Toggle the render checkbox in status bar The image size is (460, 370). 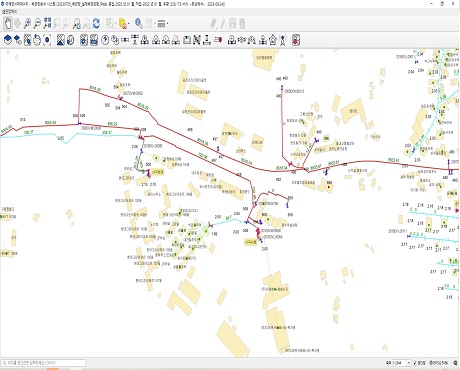(415, 363)
